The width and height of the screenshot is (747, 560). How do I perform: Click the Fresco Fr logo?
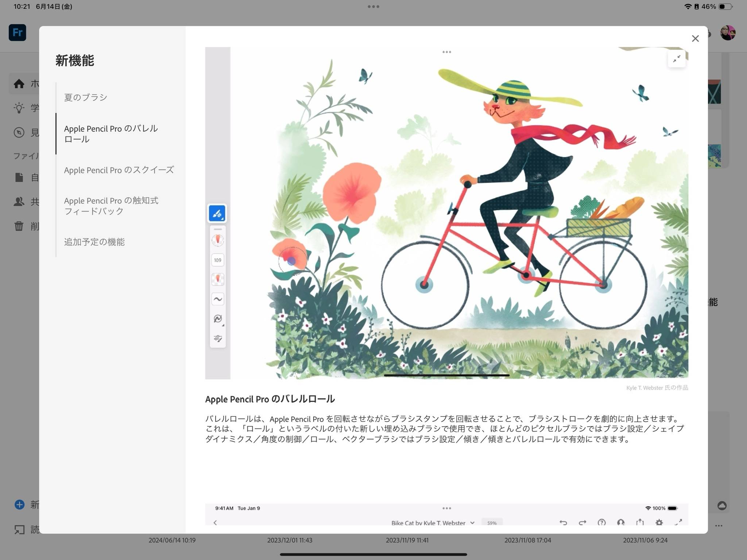tap(18, 32)
